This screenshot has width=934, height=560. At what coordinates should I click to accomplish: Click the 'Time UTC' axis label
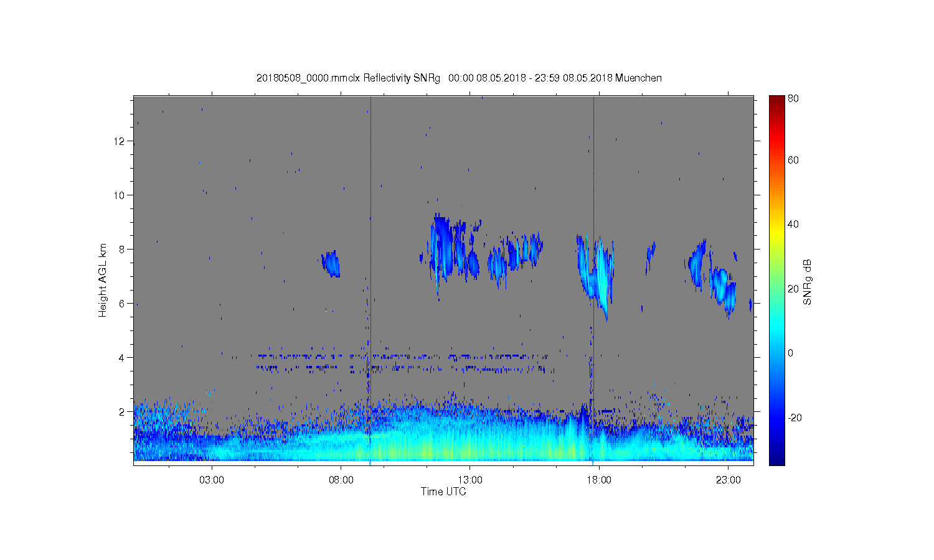(x=443, y=492)
